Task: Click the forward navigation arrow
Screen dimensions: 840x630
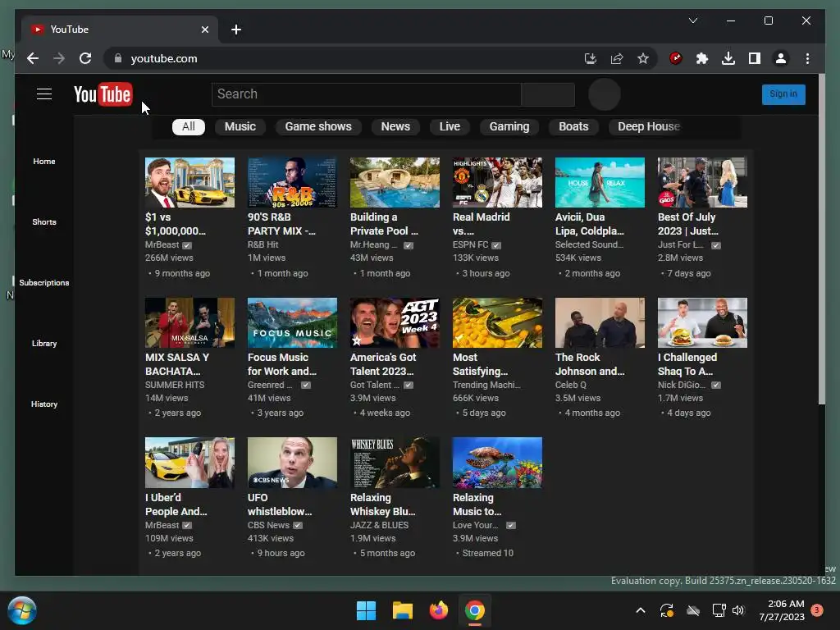Action: click(x=59, y=58)
